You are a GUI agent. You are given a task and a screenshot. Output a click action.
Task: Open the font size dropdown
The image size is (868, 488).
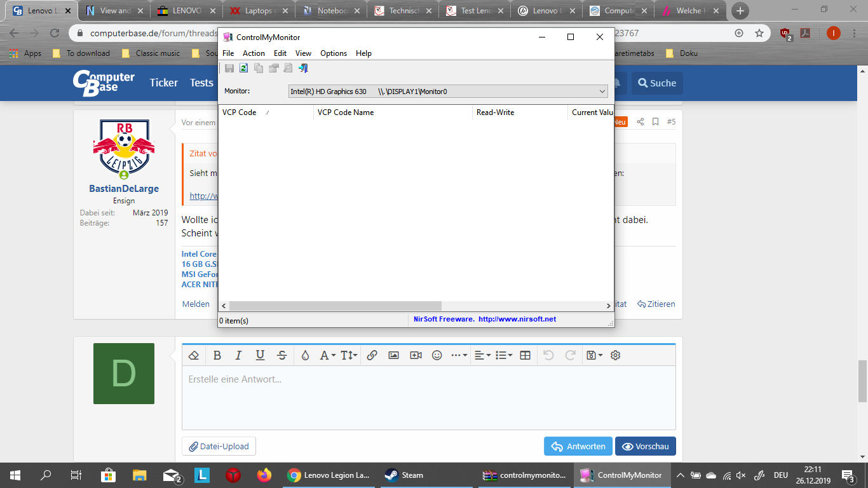349,355
